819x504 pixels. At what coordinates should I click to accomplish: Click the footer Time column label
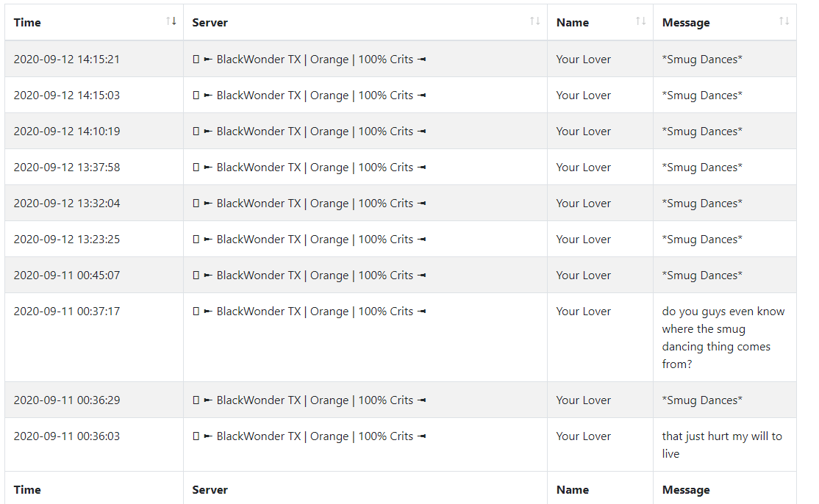coord(27,490)
